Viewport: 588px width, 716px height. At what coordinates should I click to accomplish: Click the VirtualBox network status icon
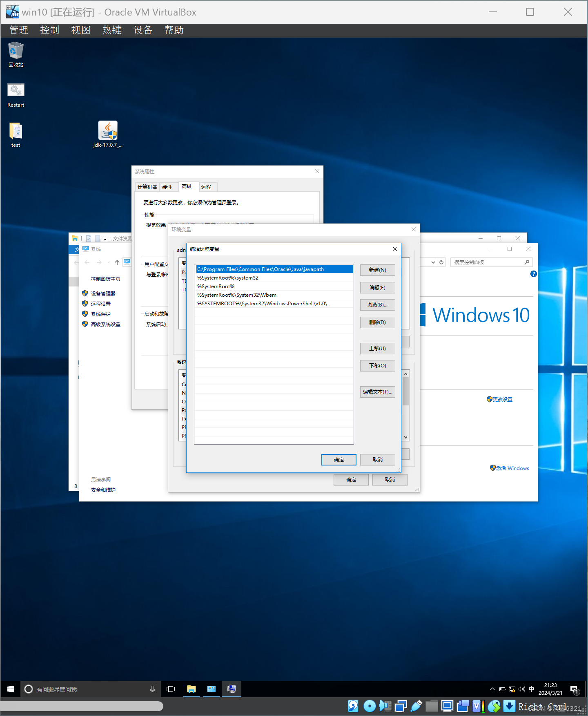click(x=401, y=706)
